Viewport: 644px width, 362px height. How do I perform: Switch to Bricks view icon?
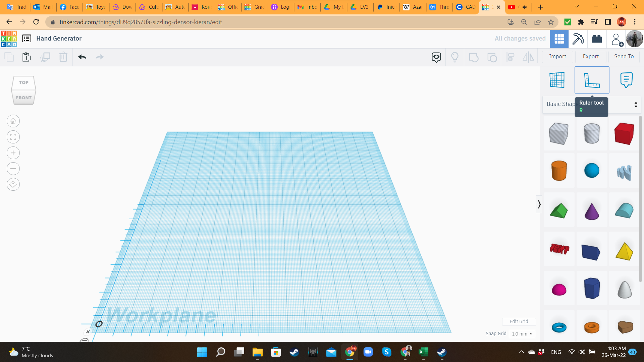(597, 39)
